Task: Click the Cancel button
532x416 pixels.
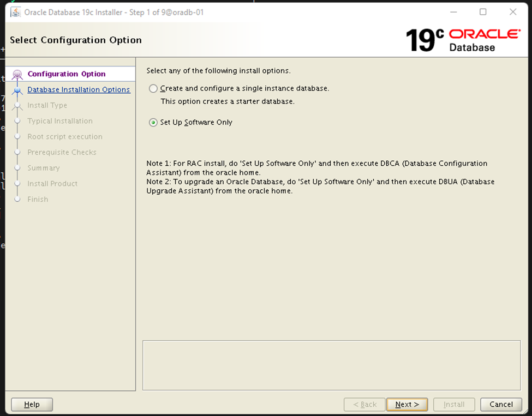Action: pos(501,405)
